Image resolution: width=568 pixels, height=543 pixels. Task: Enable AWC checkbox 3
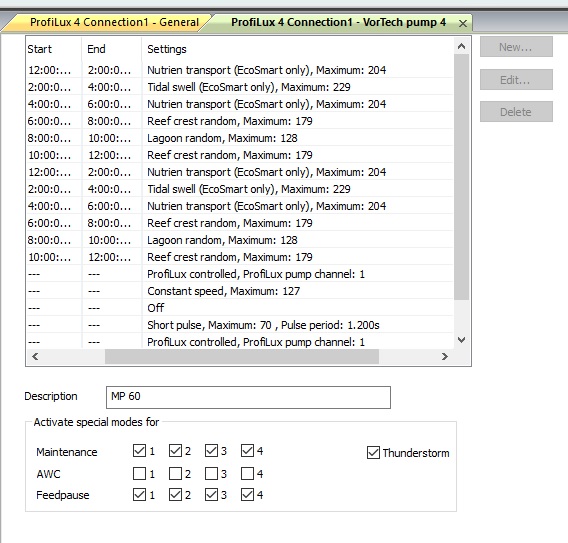211,473
